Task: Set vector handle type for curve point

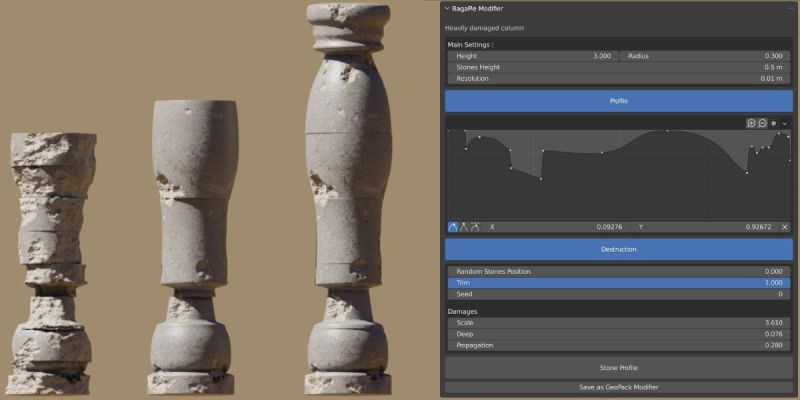Action: coord(464,227)
